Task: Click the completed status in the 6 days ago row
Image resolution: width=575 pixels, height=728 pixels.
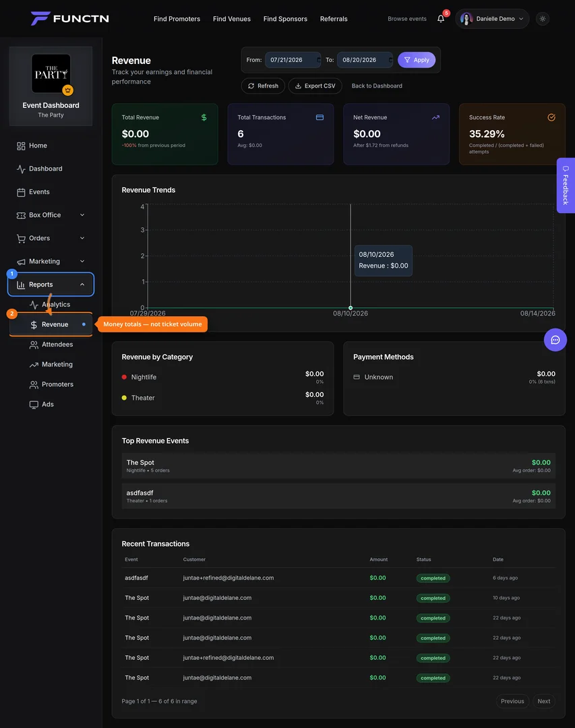Action: pos(433,578)
